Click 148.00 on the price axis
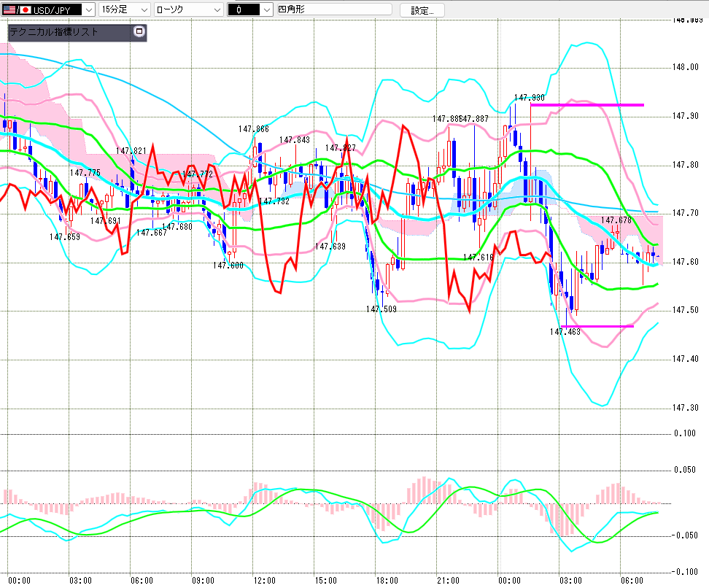709x588 pixels. 686,67
